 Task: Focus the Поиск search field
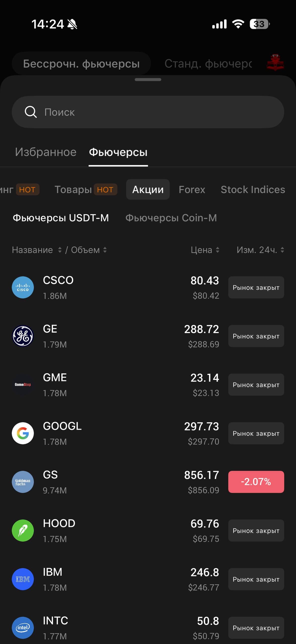click(x=148, y=112)
